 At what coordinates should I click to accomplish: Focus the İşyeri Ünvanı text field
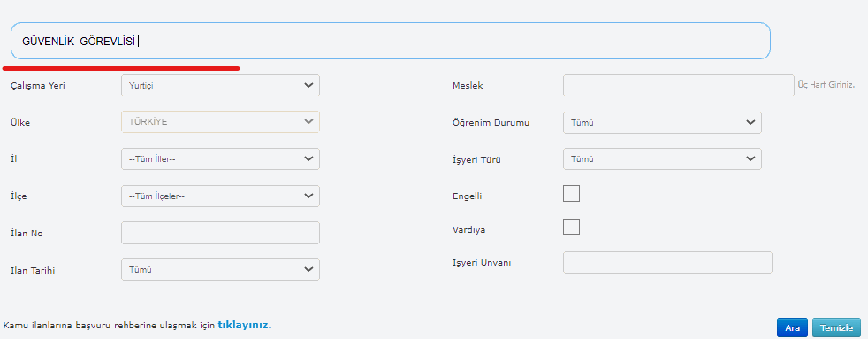click(667, 263)
